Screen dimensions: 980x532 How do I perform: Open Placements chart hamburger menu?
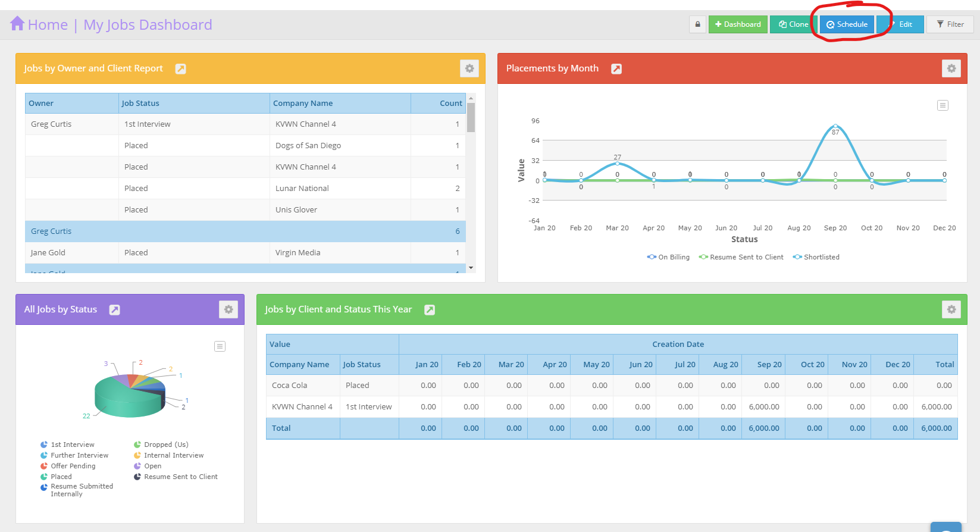coord(943,105)
